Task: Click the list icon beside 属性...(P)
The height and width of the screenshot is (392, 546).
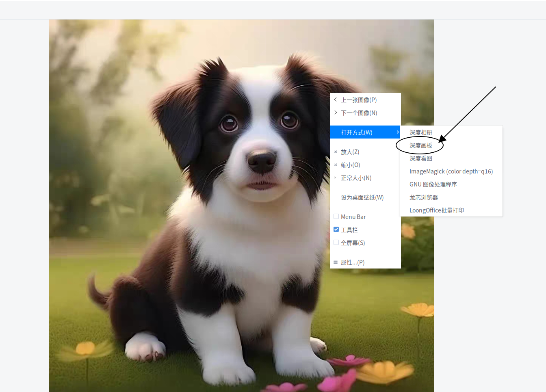Action: 336,262
